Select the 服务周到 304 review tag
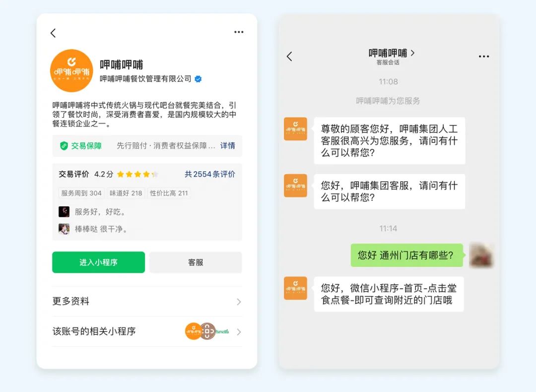 coord(81,193)
